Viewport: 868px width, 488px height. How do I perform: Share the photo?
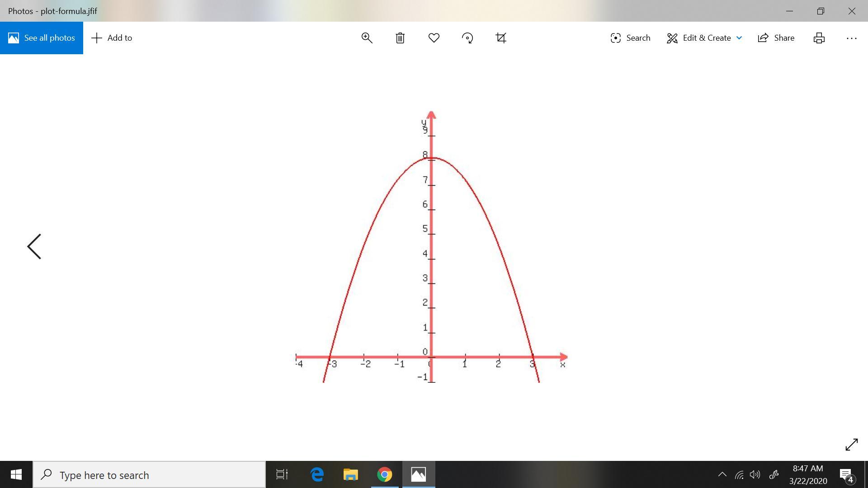(x=776, y=38)
